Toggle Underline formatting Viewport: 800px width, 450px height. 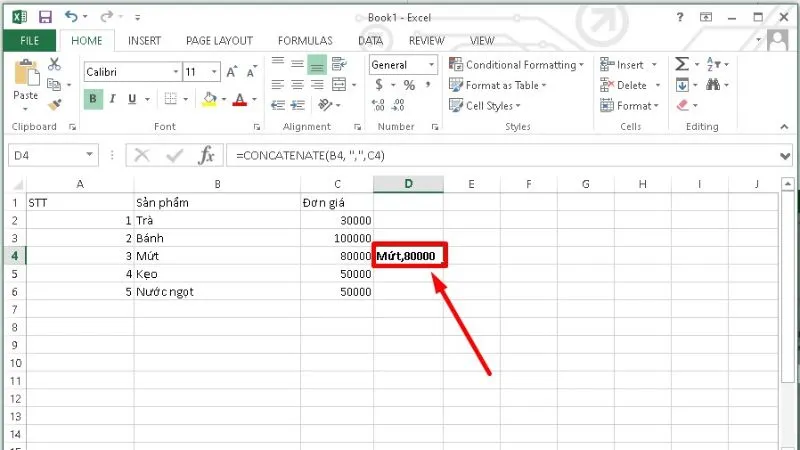[132, 99]
